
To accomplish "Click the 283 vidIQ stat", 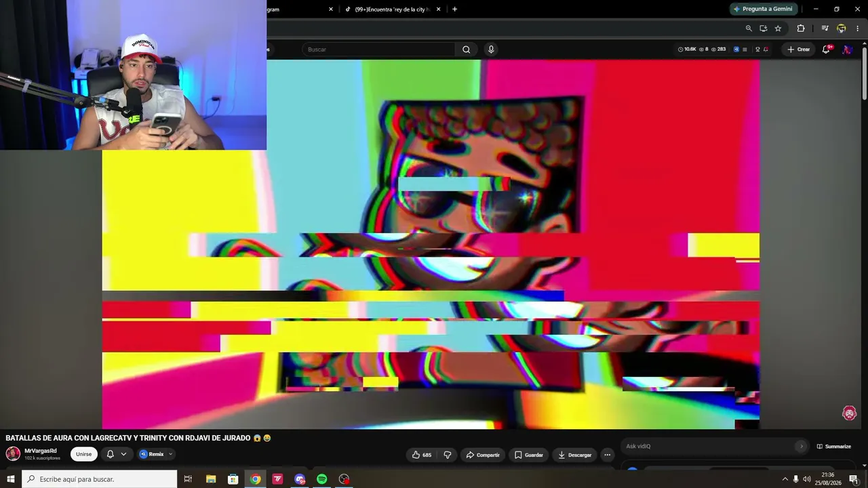I will [x=719, y=49].
